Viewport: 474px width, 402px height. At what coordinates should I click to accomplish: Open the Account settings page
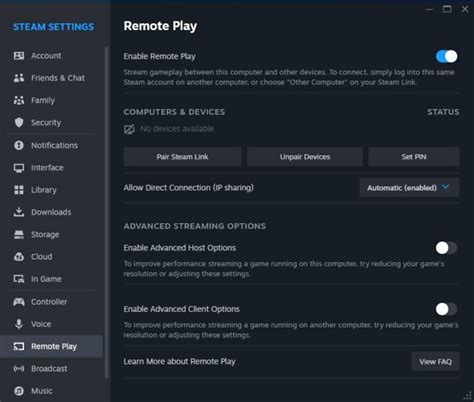click(52, 56)
